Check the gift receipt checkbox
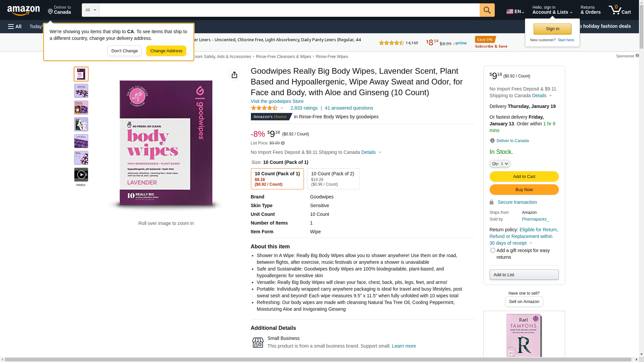The image size is (644, 362). point(493,250)
